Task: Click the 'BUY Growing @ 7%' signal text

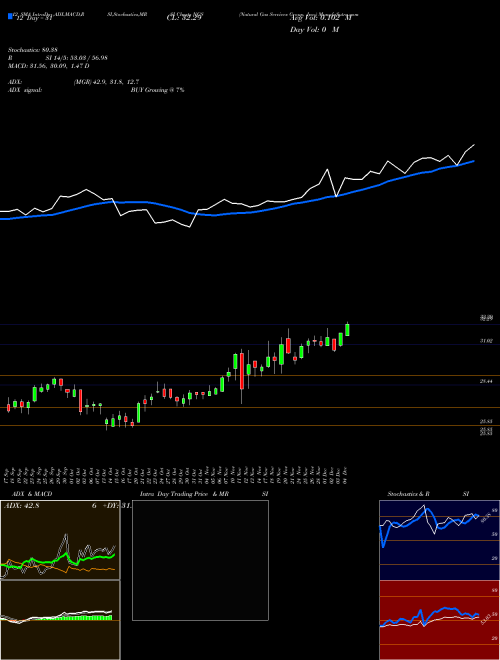Action: 157,90
